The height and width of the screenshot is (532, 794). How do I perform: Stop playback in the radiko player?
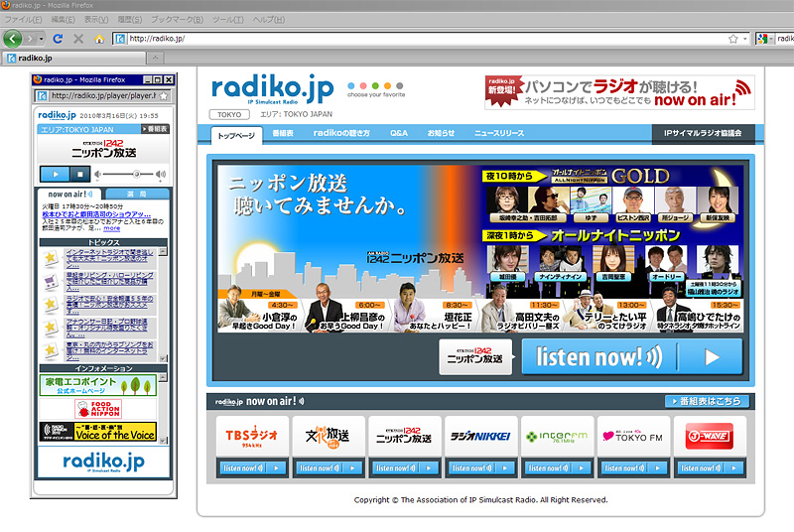[78, 174]
